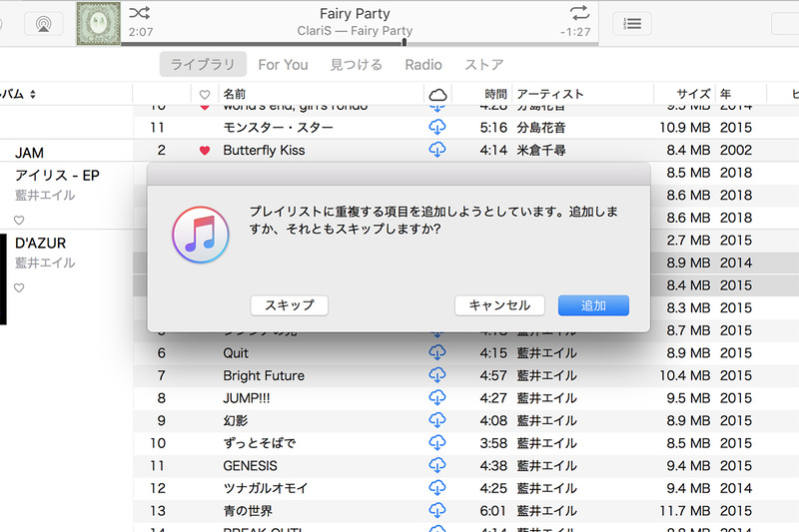
Task: Select the song 青の世界
Action: point(248,511)
